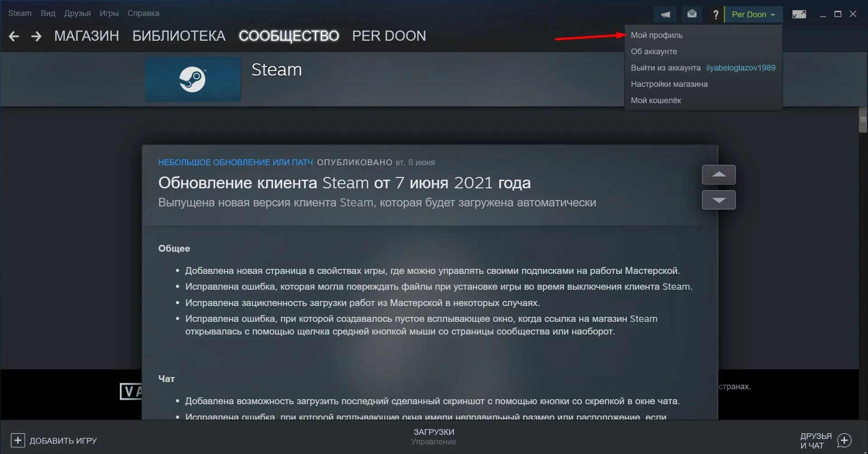Viewport: 868px width, 454px height.
Task: Open the Друзья menu
Action: pyautogui.click(x=77, y=13)
